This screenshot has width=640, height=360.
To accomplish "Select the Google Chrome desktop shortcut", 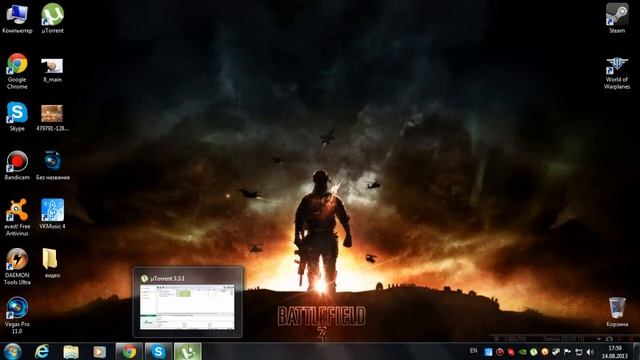I will point(17,71).
